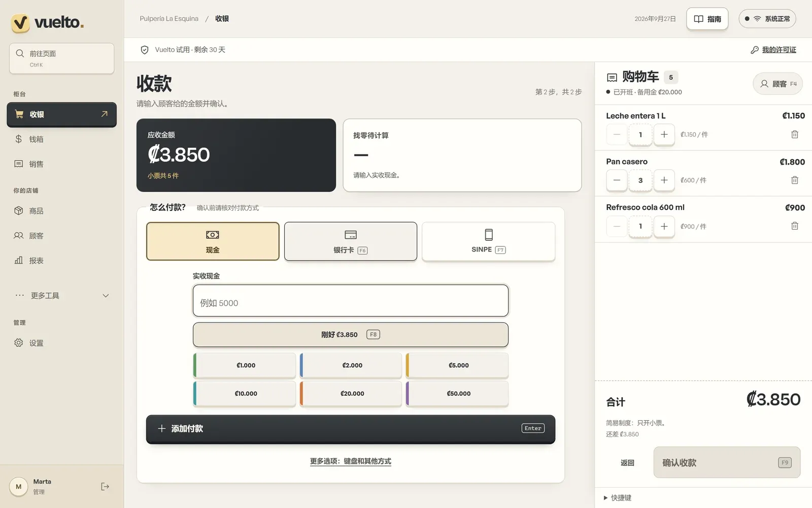
Task: Open 设置 settings page
Action: (62, 343)
